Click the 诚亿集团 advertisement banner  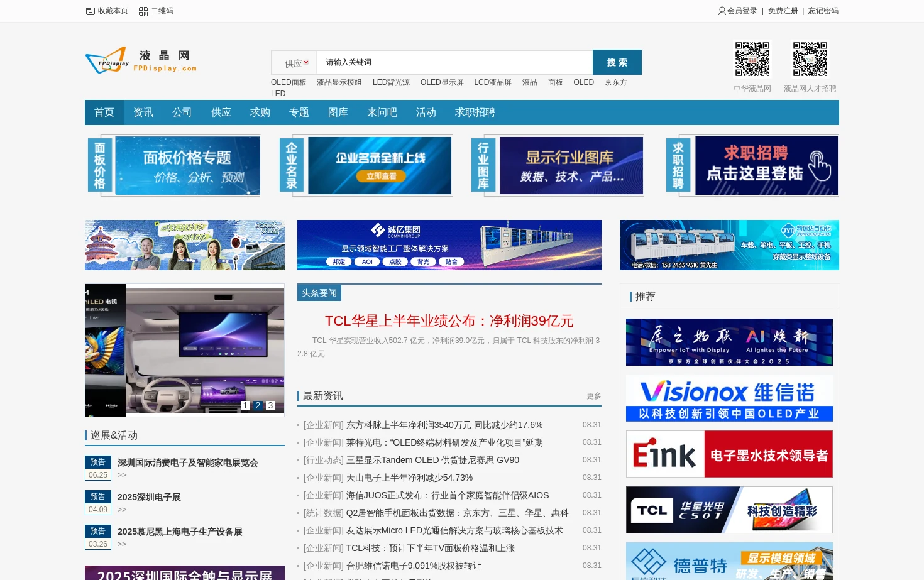449,245
